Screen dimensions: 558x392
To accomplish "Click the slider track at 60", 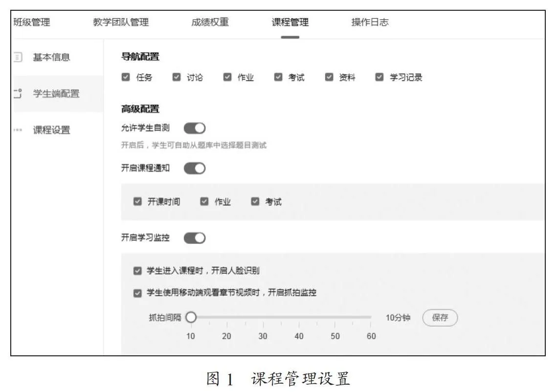I will point(371,317).
